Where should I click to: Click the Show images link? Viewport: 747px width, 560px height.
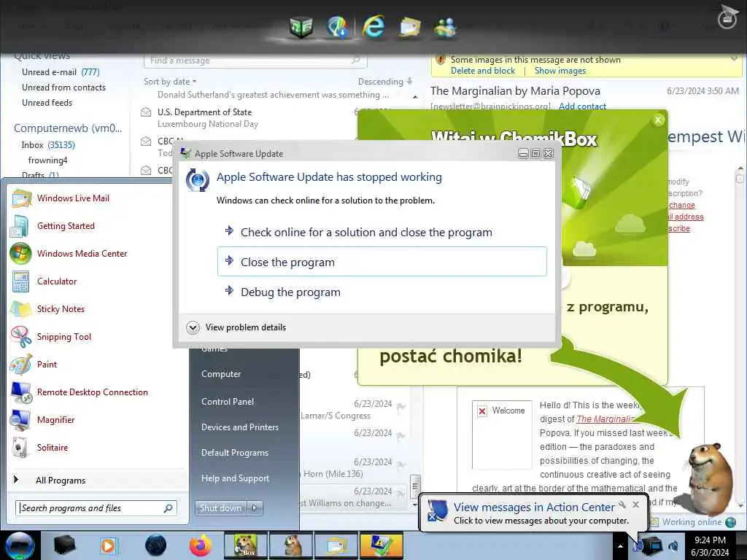point(560,71)
